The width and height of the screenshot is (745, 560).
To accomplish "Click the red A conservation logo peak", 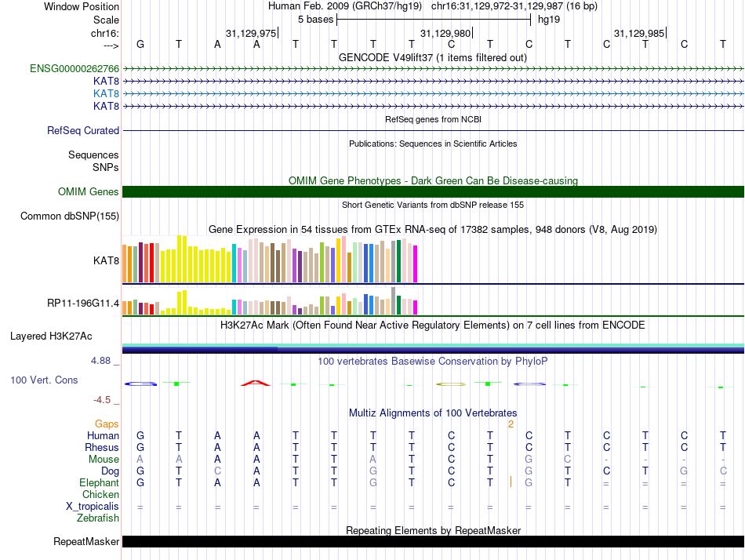I will coord(256,383).
